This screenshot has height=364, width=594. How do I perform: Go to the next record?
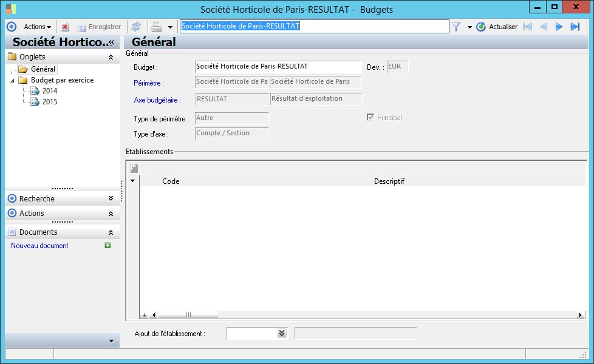559,27
